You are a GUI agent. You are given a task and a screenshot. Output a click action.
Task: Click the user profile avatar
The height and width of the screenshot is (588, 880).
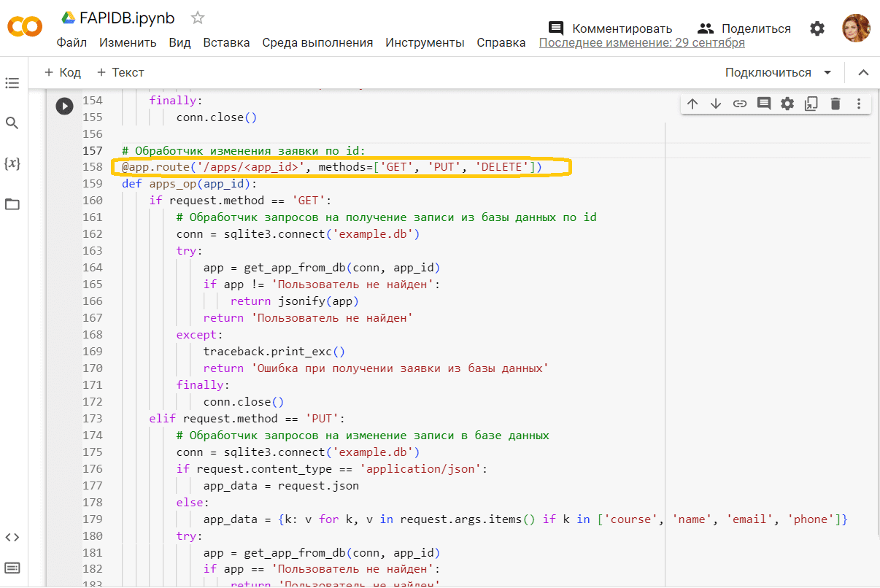(856, 28)
